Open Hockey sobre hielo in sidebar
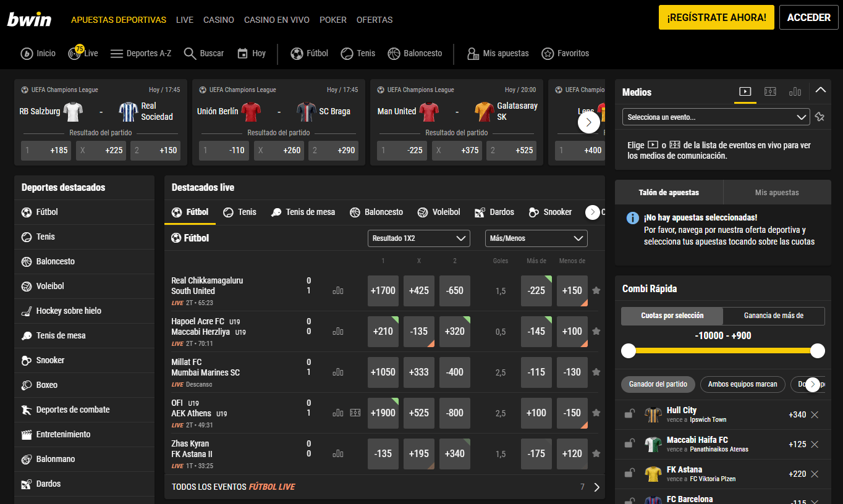The image size is (843, 504). coord(85,311)
